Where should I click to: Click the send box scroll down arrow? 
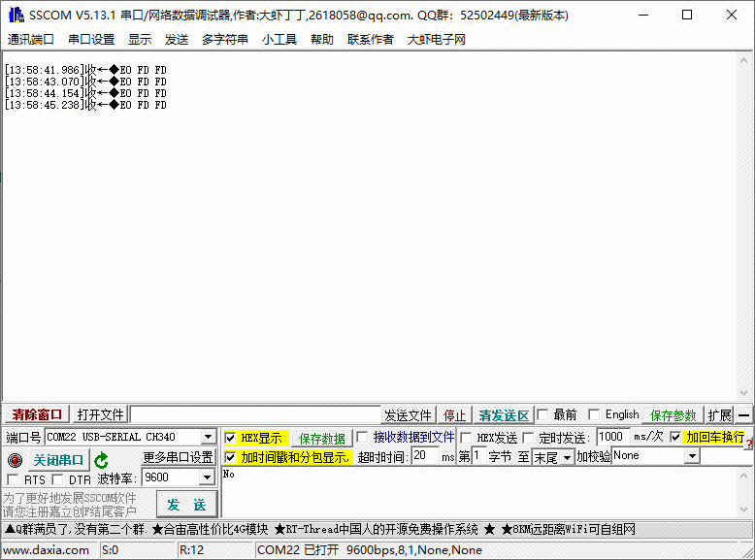pos(743,510)
